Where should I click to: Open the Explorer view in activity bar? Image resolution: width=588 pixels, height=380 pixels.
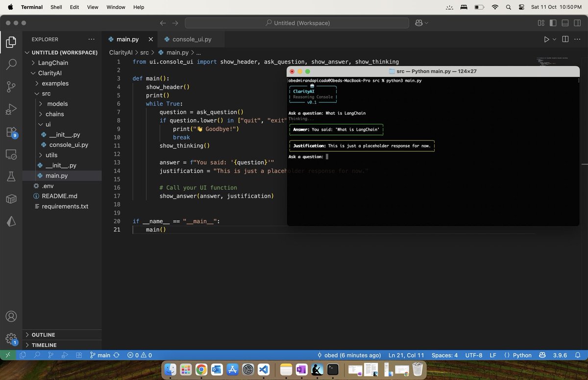11,42
